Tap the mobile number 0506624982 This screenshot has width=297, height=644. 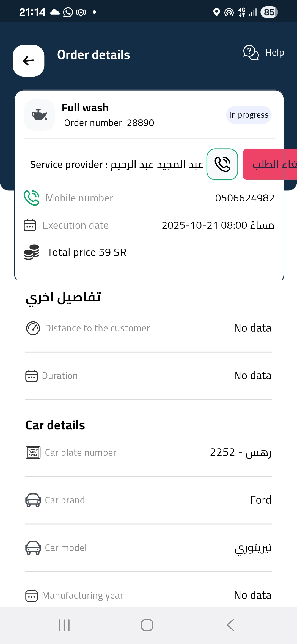pyautogui.click(x=244, y=198)
